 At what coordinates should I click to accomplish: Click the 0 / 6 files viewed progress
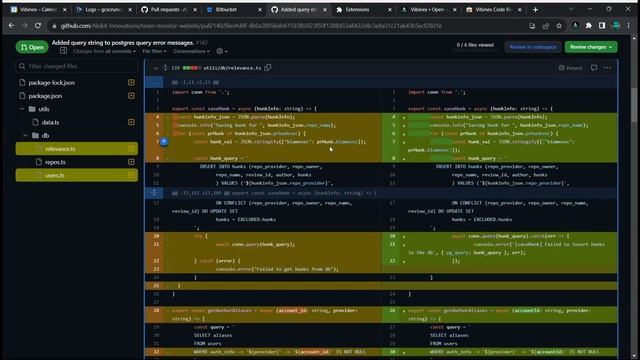point(475,45)
